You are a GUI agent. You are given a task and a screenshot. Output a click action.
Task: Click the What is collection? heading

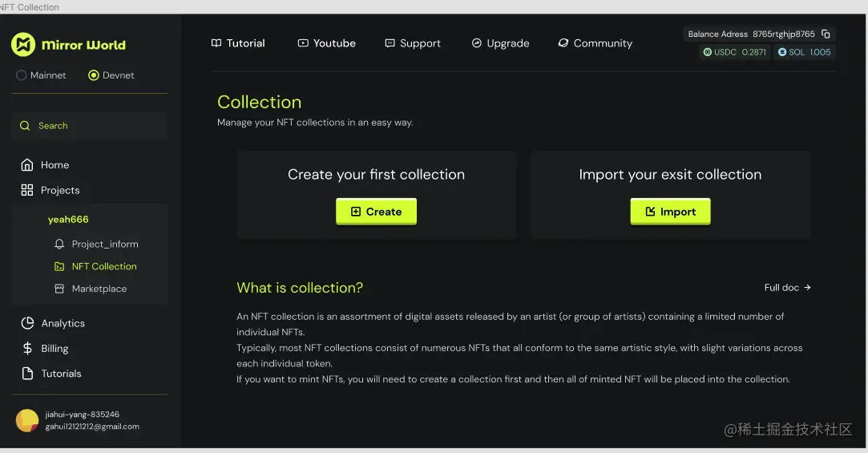[x=300, y=288]
